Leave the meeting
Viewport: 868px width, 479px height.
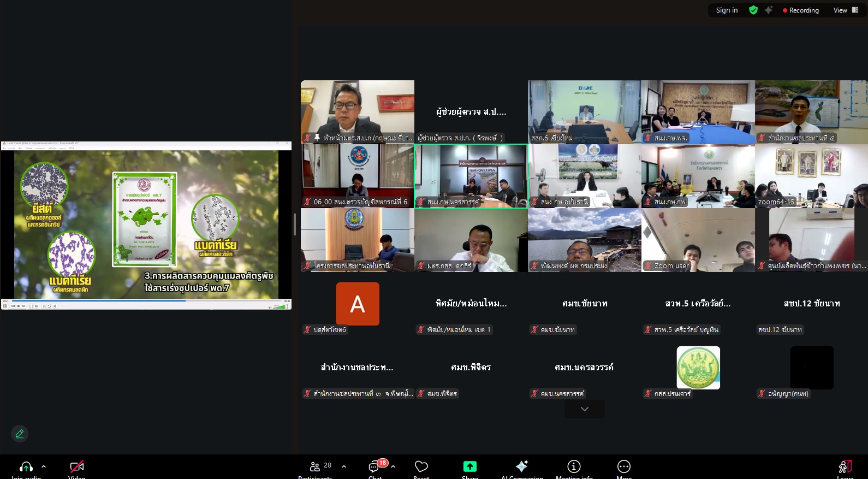click(845, 468)
